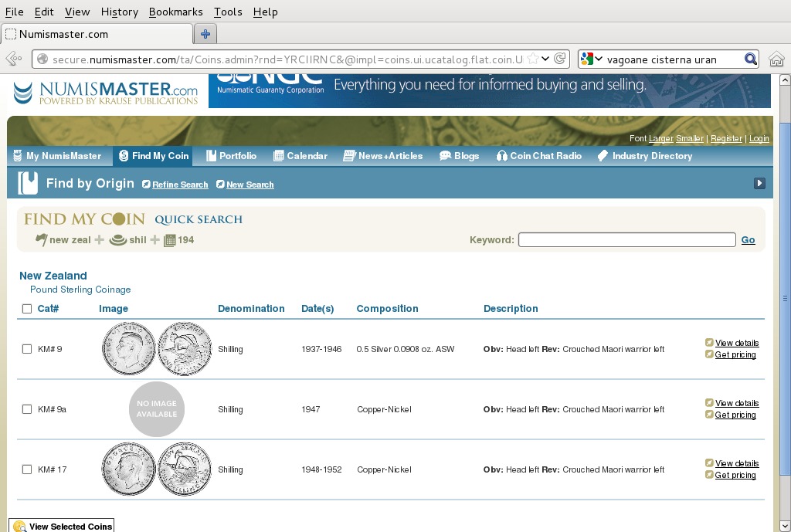Viewport: 791px width, 532px height.
Task: Open the Tools menu
Action: [x=228, y=12]
